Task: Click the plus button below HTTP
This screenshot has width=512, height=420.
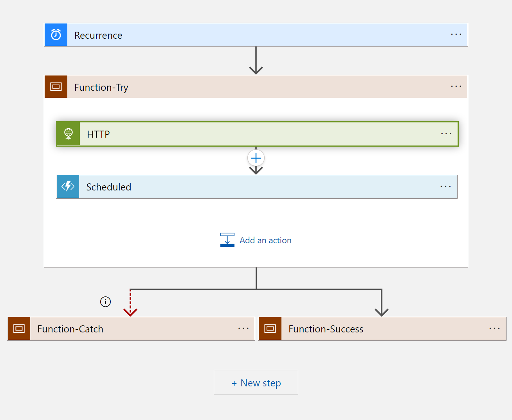Action: tap(256, 158)
